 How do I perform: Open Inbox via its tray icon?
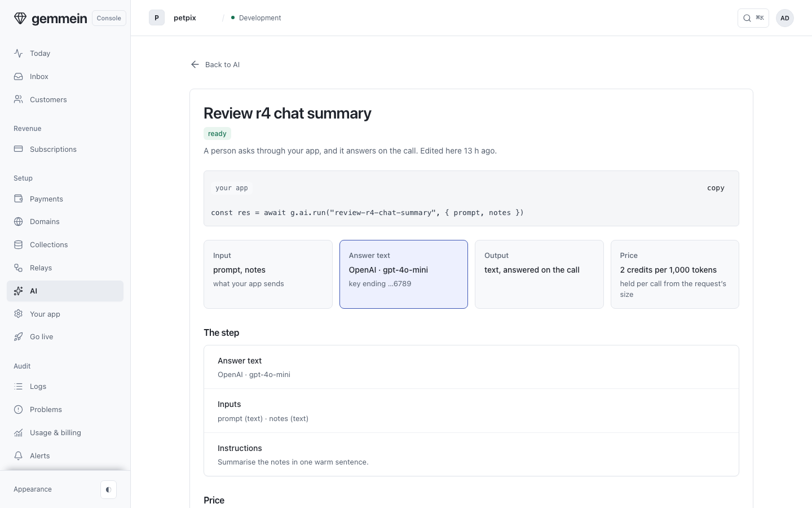[x=19, y=76]
